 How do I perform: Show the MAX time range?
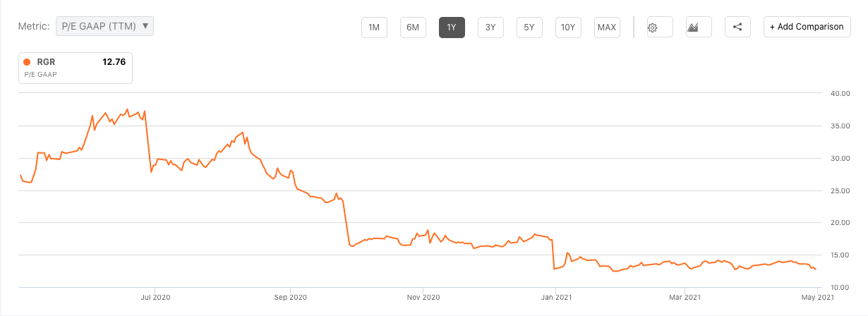(x=607, y=28)
